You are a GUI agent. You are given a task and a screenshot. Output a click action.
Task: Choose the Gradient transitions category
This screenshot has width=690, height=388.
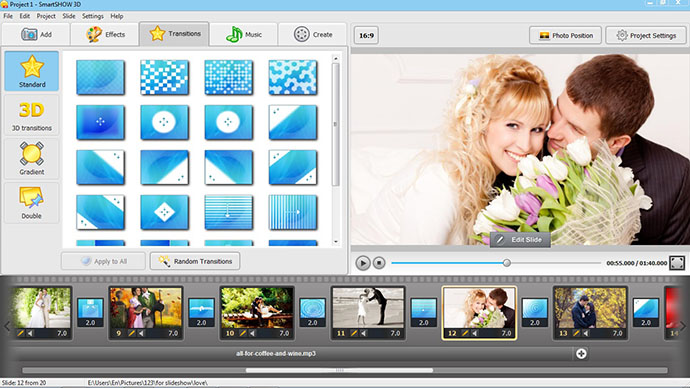tap(32, 159)
